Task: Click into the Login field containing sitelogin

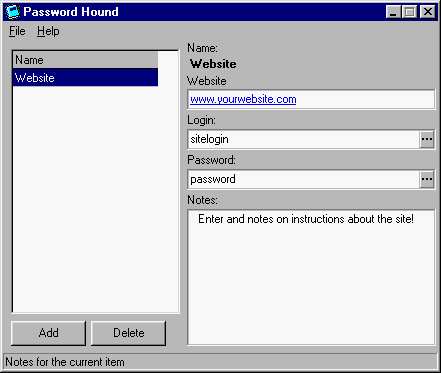Action: coord(303,139)
